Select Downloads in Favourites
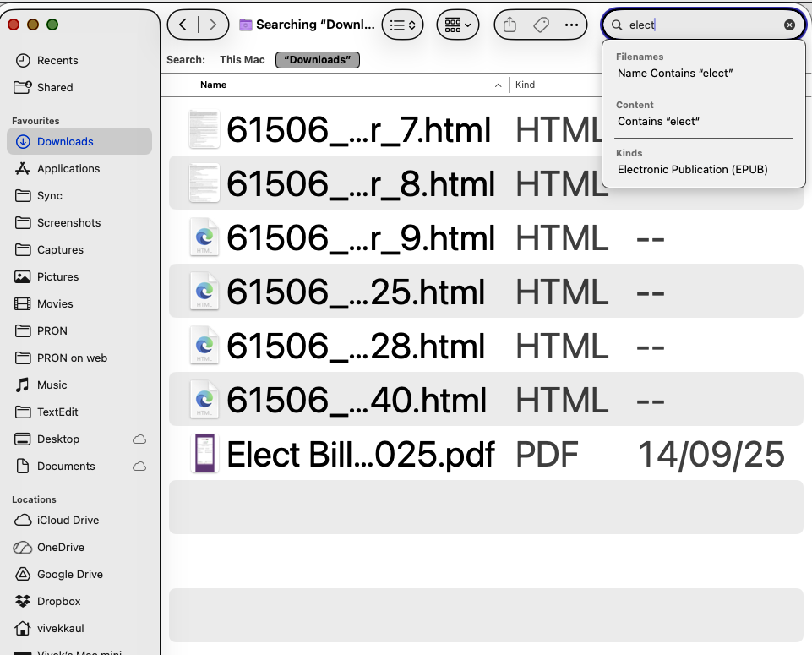 coord(79,141)
